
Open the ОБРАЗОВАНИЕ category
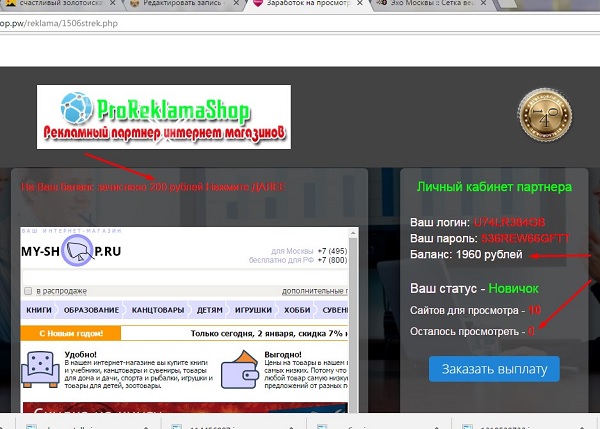click(x=91, y=310)
